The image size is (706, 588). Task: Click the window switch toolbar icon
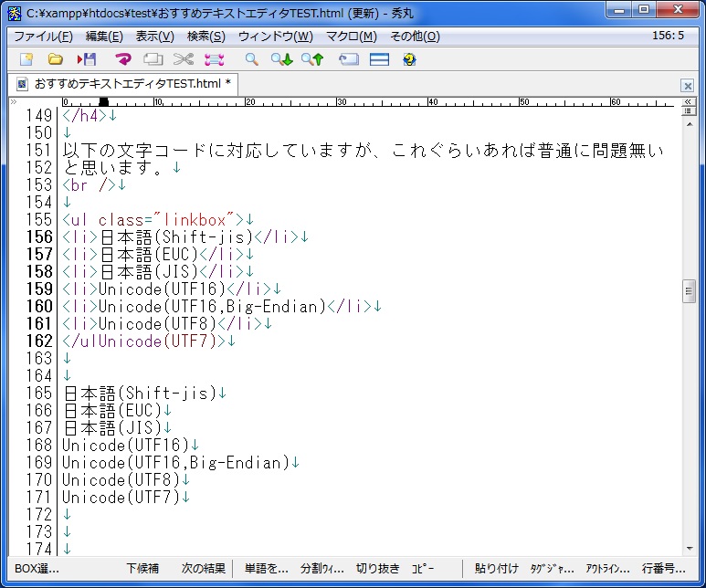point(349,59)
